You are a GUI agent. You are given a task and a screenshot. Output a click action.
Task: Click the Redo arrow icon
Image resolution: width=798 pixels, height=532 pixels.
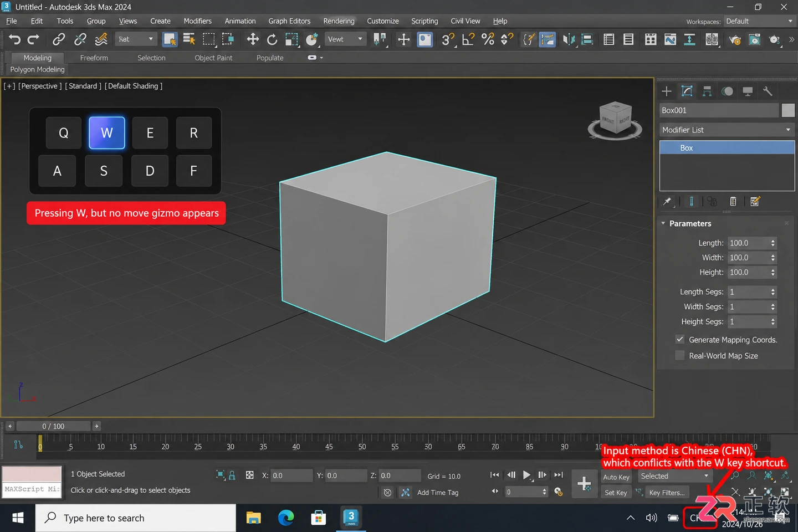coord(34,39)
